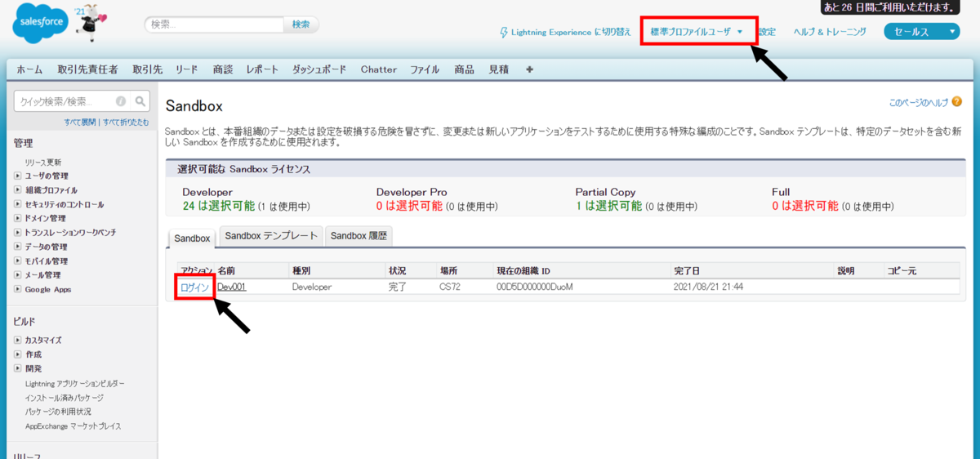Screen dimensions: 980x459
Task: Click the CS72 location cell
Action: coord(451,287)
